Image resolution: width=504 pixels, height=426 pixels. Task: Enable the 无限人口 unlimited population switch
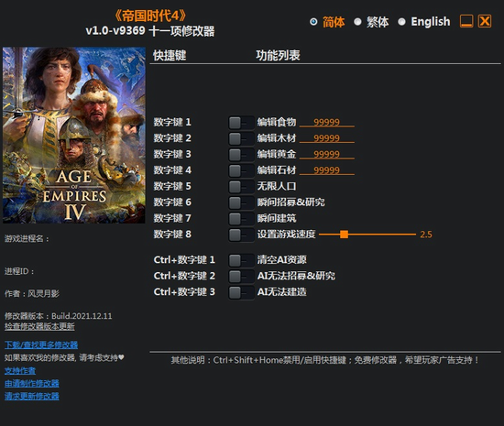(241, 186)
